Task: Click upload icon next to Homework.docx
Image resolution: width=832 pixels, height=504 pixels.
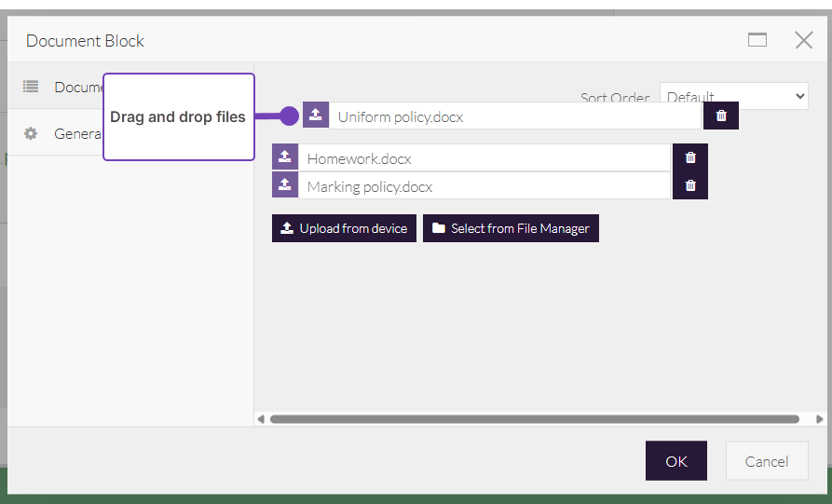Action: [285, 157]
